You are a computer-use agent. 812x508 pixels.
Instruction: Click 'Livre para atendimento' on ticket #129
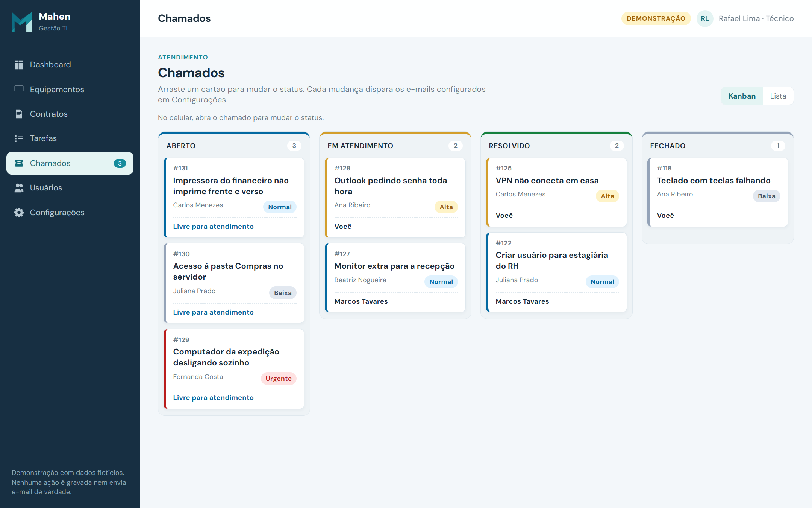pos(213,398)
